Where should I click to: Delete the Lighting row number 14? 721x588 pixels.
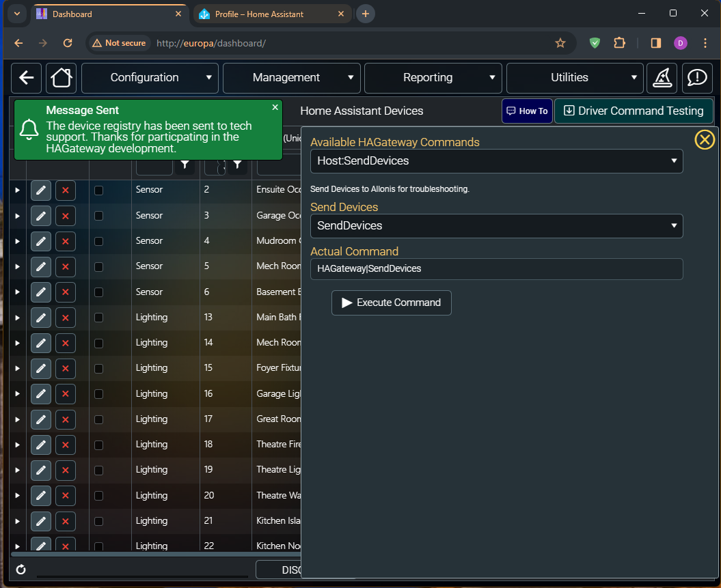pos(66,343)
